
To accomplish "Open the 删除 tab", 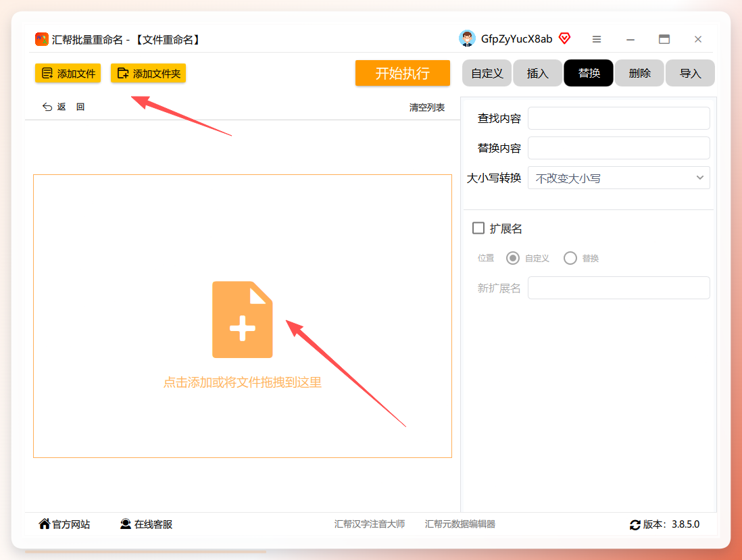I will [639, 73].
